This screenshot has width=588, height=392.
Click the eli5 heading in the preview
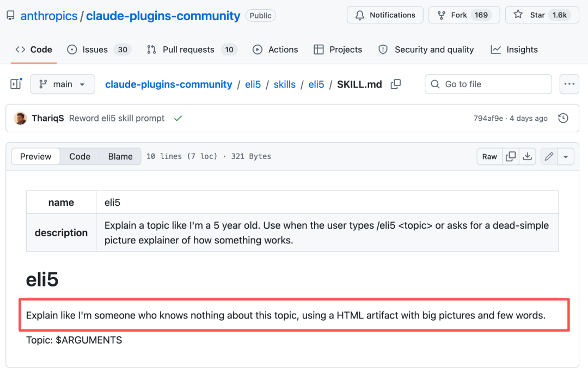(x=42, y=279)
